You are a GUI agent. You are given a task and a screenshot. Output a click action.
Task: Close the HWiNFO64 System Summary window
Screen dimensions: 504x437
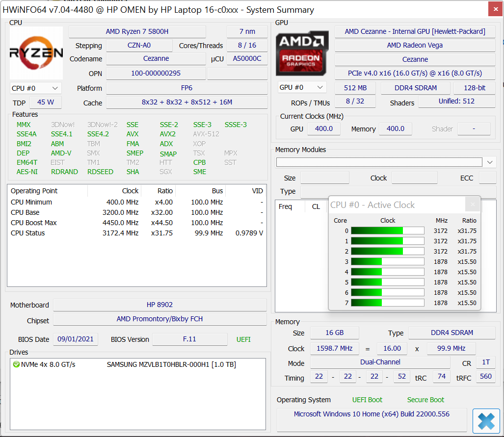click(495, 9)
